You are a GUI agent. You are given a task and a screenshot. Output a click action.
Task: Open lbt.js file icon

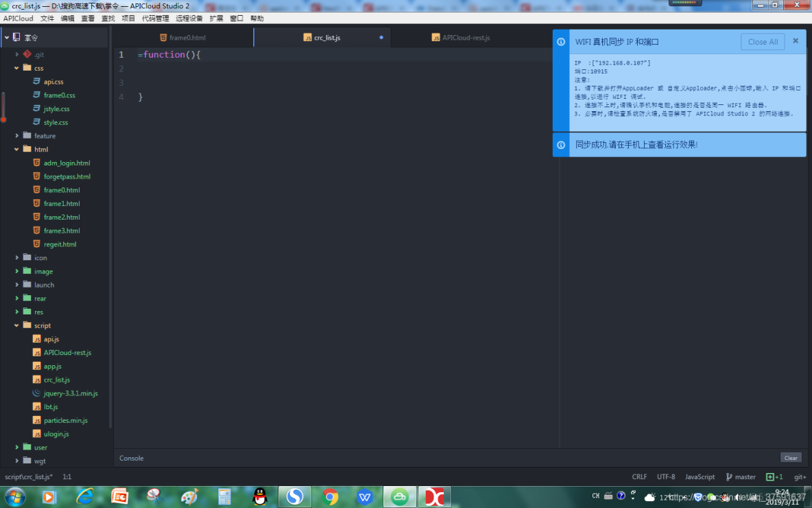pos(36,407)
